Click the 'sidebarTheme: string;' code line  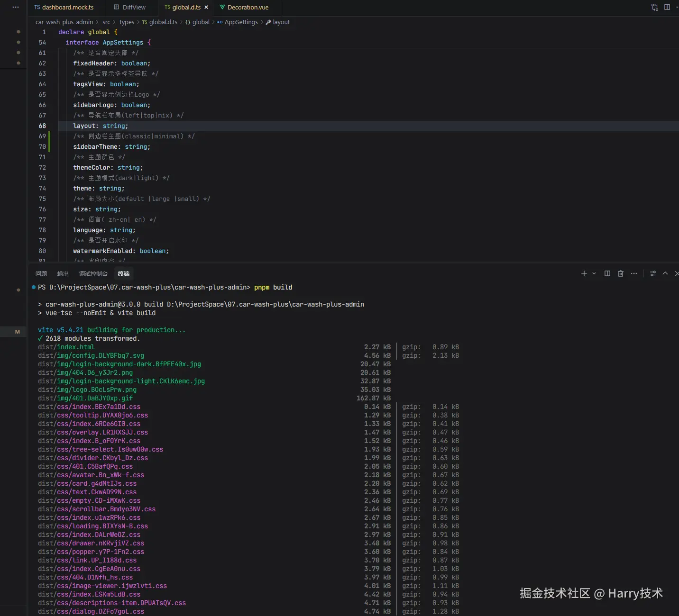(x=112, y=147)
